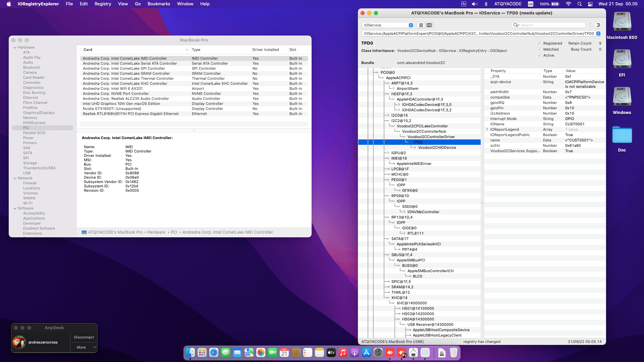Expand the IGPU@2 tree node

pos(388,153)
